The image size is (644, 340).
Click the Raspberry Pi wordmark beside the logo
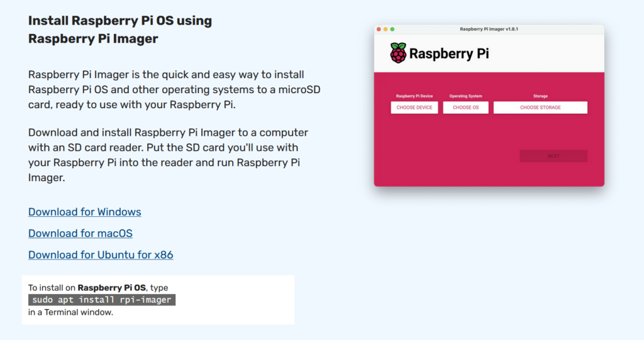point(449,54)
